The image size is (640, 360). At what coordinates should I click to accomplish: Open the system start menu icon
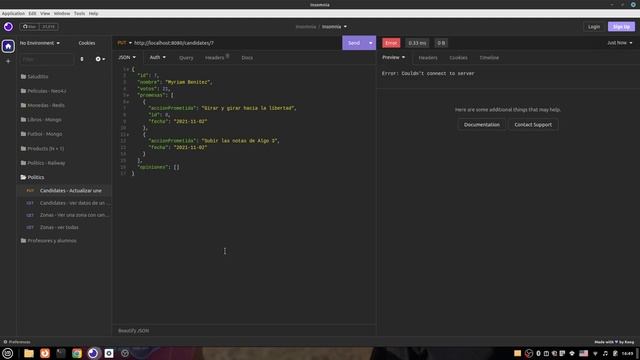[x=8, y=353]
